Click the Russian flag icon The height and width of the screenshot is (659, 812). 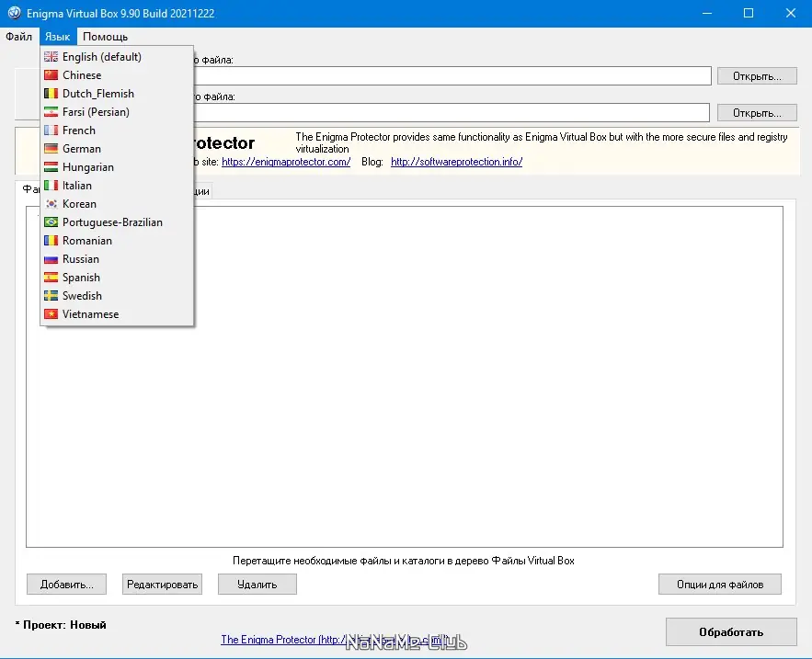click(x=51, y=259)
